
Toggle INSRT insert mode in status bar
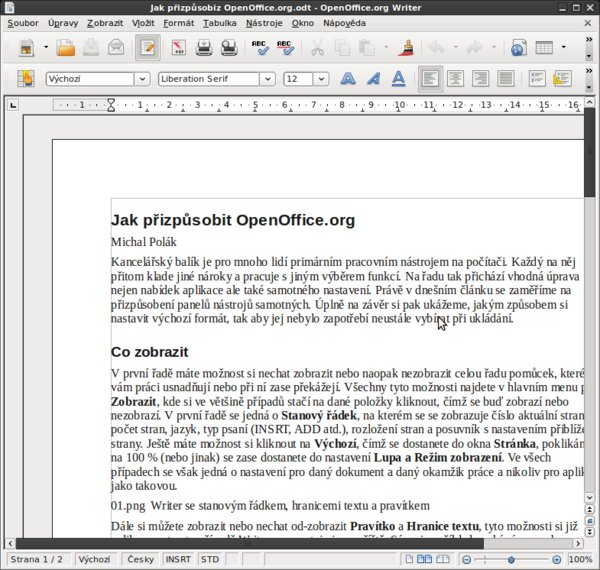pyautogui.click(x=178, y=559)
